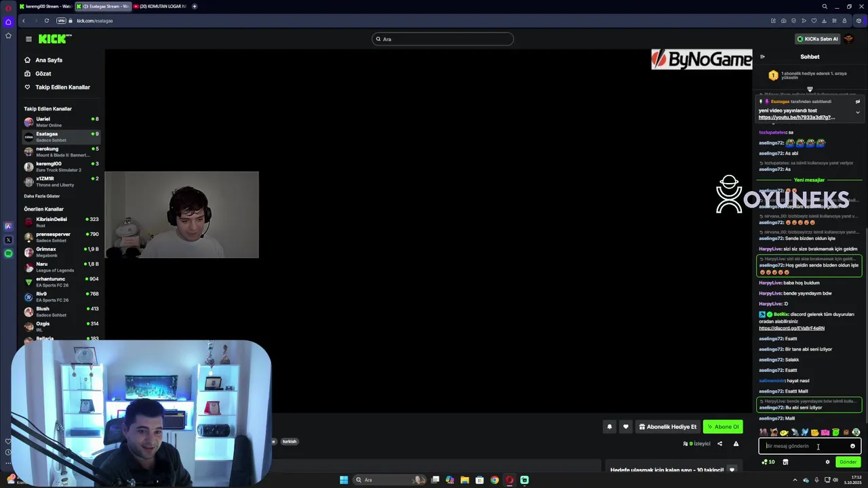
Task: Toggle the notification bell for channel
Action: click(x=609, y=427)
